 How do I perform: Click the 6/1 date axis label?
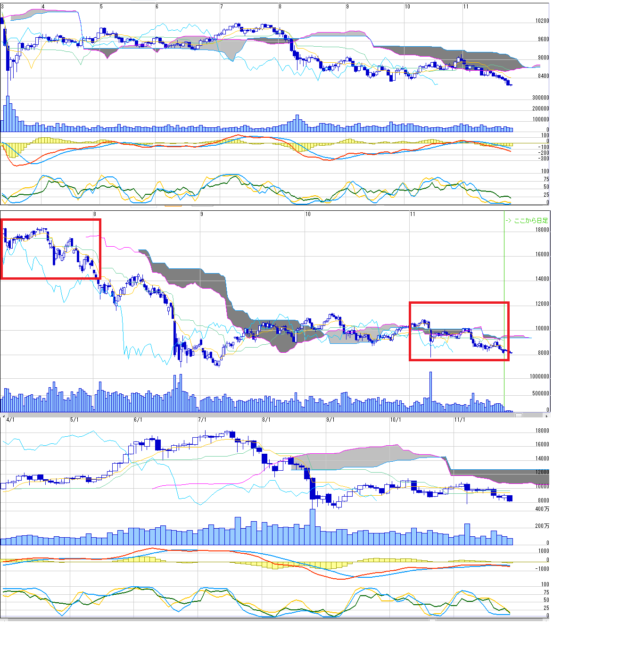point(138,420)
